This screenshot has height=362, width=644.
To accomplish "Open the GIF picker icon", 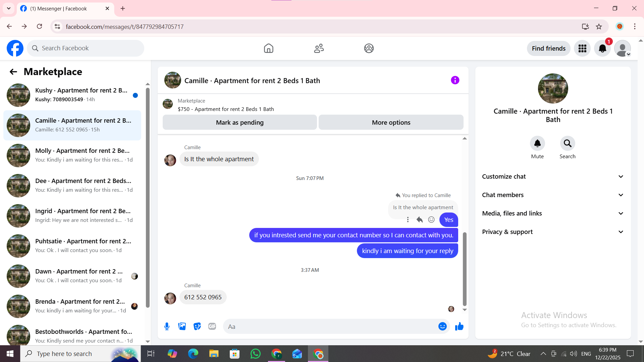I will (x=212, y=326).
